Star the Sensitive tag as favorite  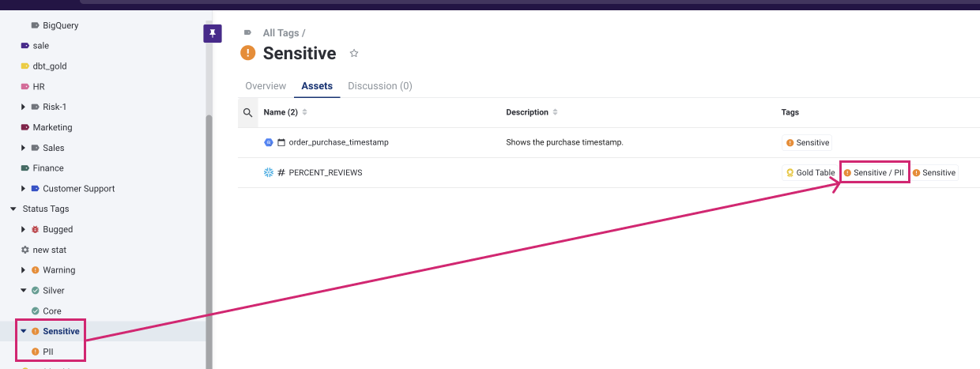pyautogui.click(x=354, y=54)
